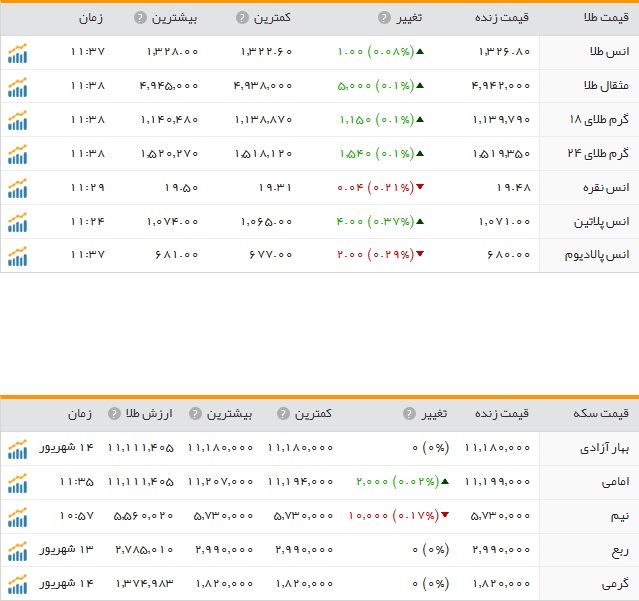This screenshot has height=601, width=639.
Task: Click gold value ۲,۷۸۵,۰۱۰ of ربع coin
Action: click(144, 550)
